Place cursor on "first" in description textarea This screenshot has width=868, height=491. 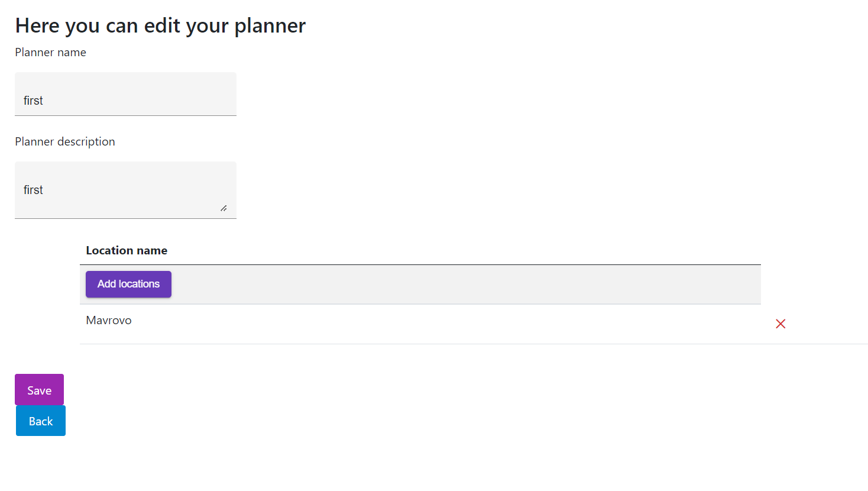pos(33,190)
